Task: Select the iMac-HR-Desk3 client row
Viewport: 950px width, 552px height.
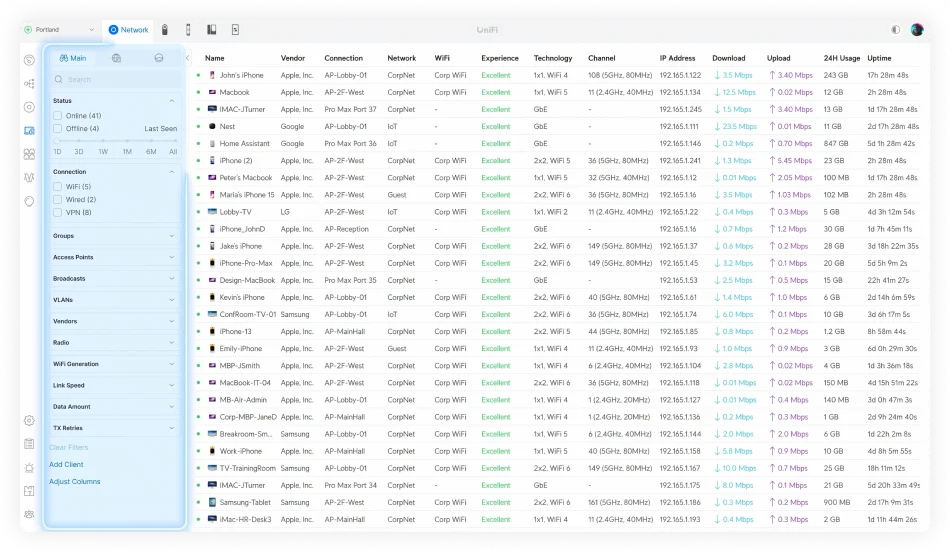Action: [557, 519]
